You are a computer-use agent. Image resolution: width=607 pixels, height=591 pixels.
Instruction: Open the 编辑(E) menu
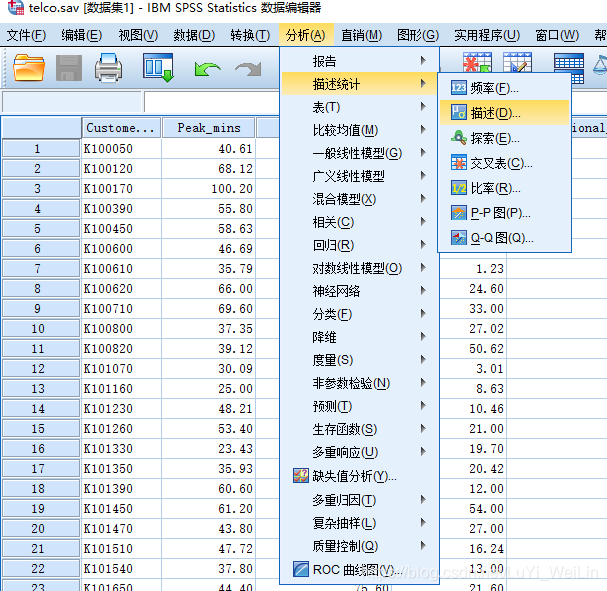(x=82, y=35)
